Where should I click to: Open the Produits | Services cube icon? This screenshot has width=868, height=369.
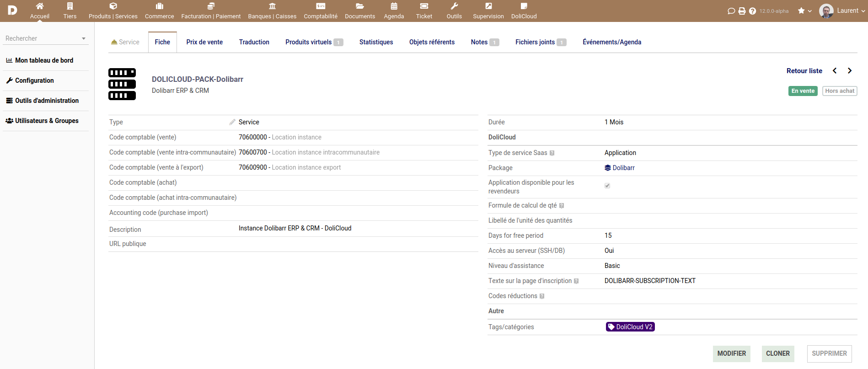click(x=113, y=6)
